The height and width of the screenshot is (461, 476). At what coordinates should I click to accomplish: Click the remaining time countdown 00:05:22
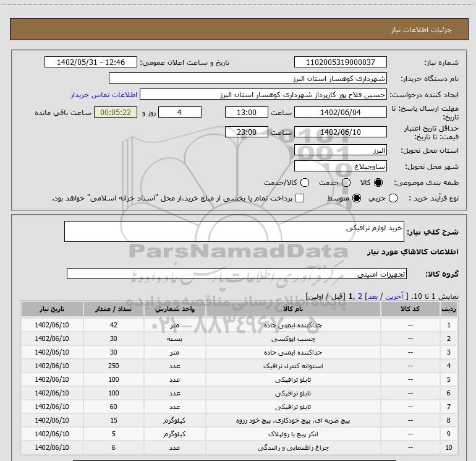116,112
